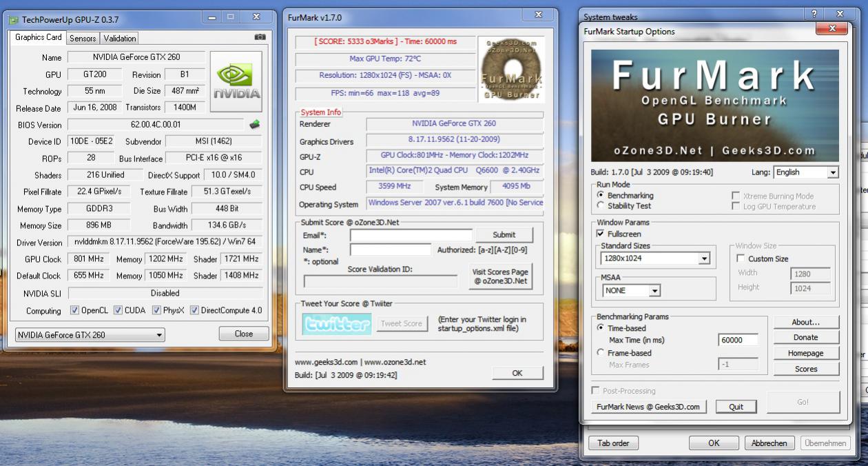This screenshot has height=466, width=868.
Task: Click the GPU-Z title bar app icon
Action: coord(14,20)
